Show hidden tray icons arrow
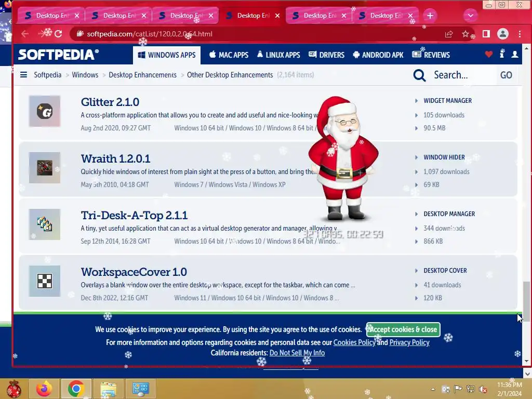 point(433,389)
